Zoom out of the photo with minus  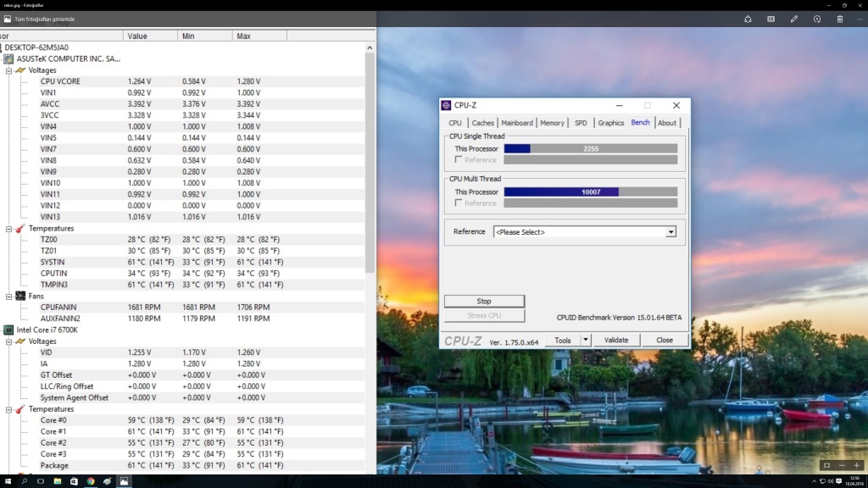pyautogui.click(x=842, y=465)
